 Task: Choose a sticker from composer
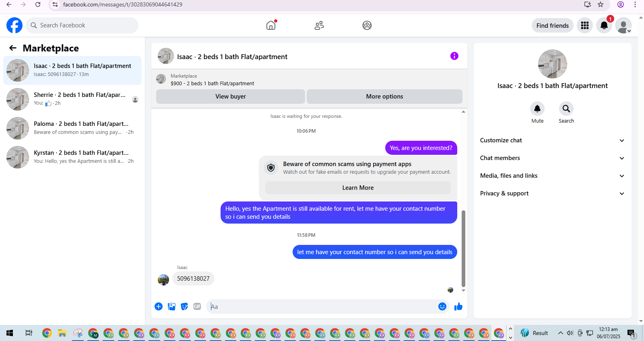[x=184, y=306]
